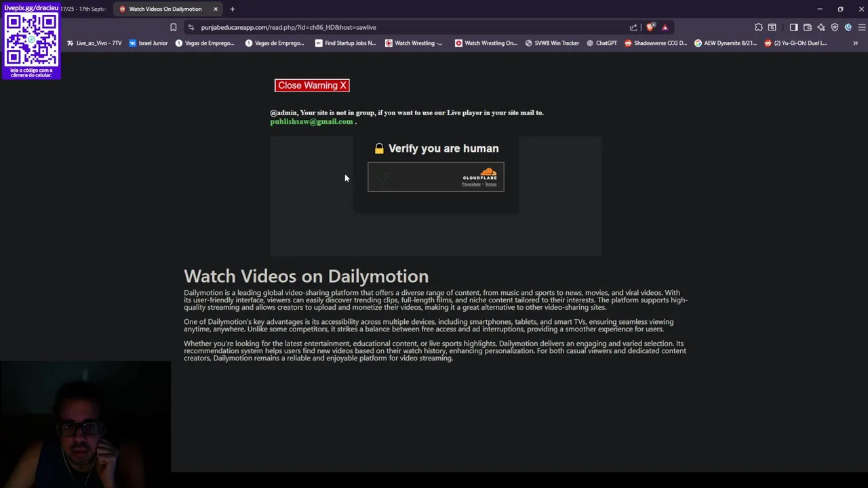Open the 'Live_ao_Vivo - 7TV' bookmark

point(94,43)
